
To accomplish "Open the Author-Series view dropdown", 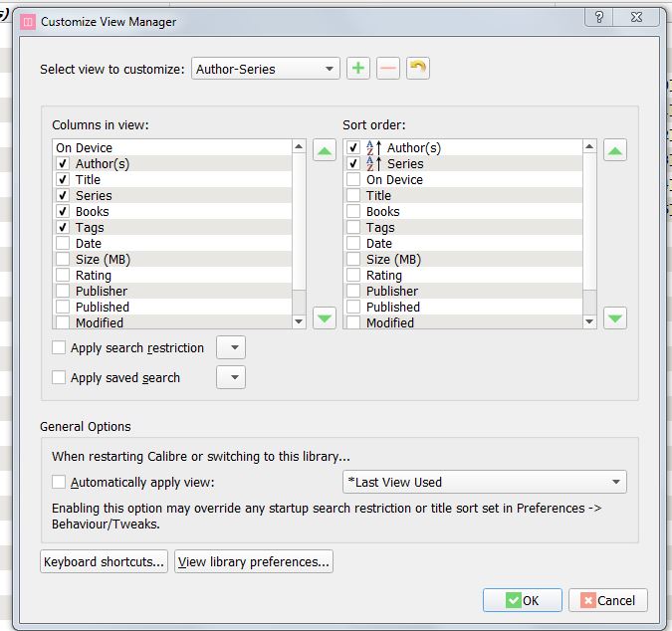I will tap(266, 69).
